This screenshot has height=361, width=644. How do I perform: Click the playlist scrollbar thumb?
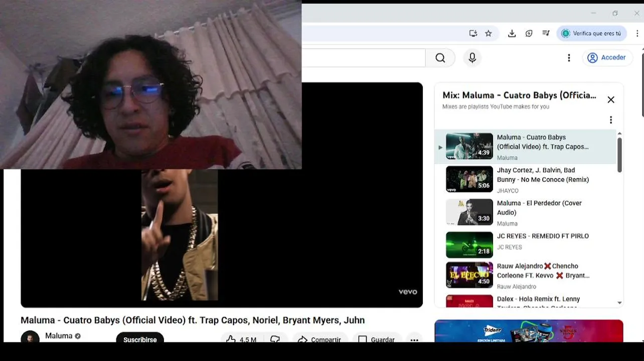tap(619, 155)
